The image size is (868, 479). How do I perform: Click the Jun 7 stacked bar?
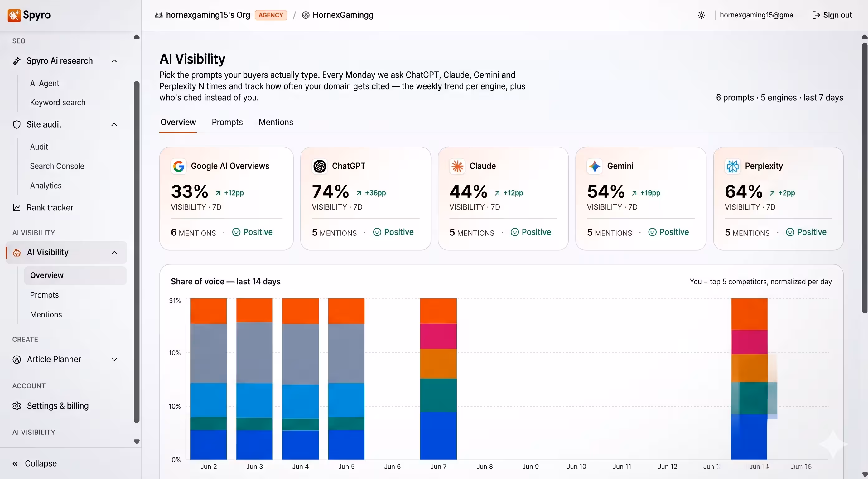(x=438, y=379)
